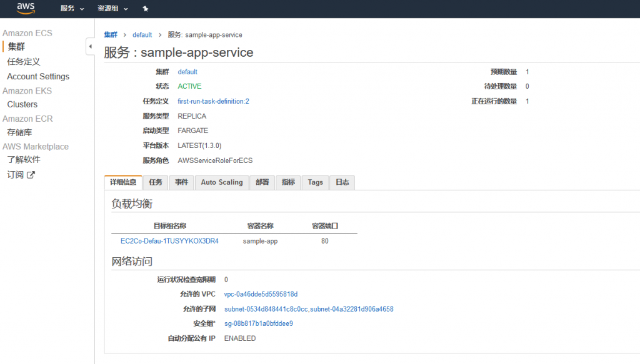Select 集群 in the sidebar

[x=16, y=46]
